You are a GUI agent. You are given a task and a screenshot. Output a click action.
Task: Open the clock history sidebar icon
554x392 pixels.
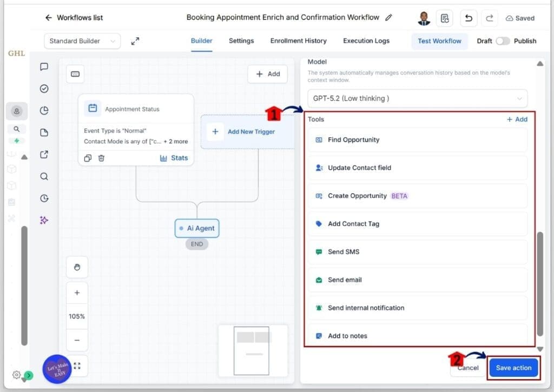(44, 198)
